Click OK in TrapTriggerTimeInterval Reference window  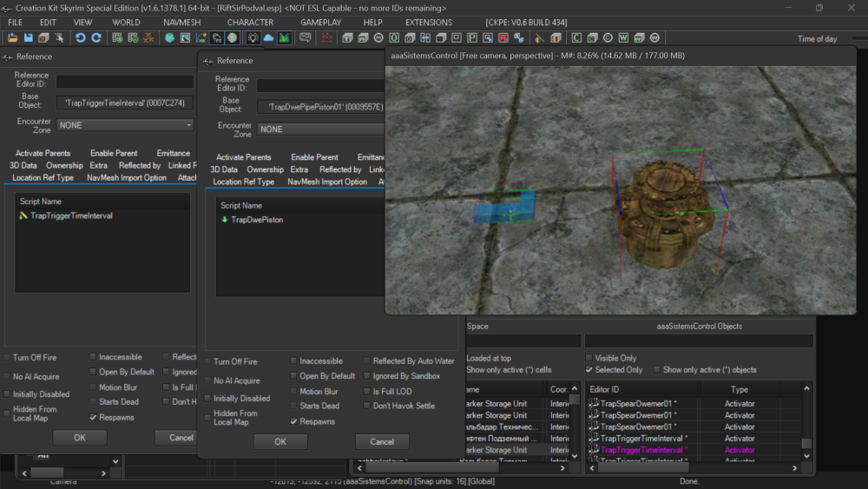(79, 438)
